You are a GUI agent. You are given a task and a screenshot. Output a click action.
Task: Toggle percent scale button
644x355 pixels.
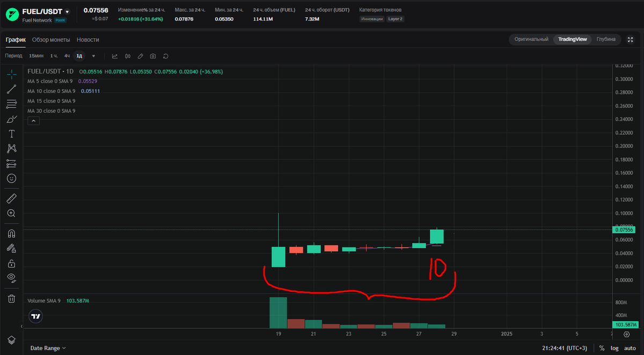pos(602,348)
